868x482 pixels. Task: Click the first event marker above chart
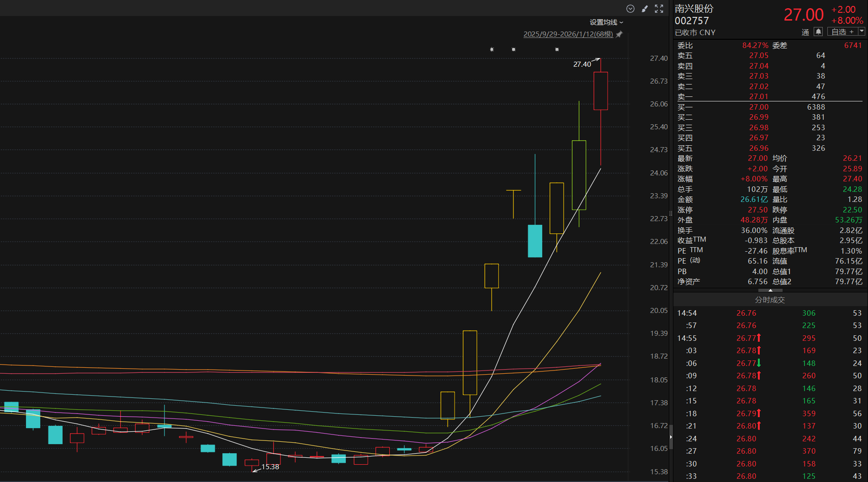[492, 49]
